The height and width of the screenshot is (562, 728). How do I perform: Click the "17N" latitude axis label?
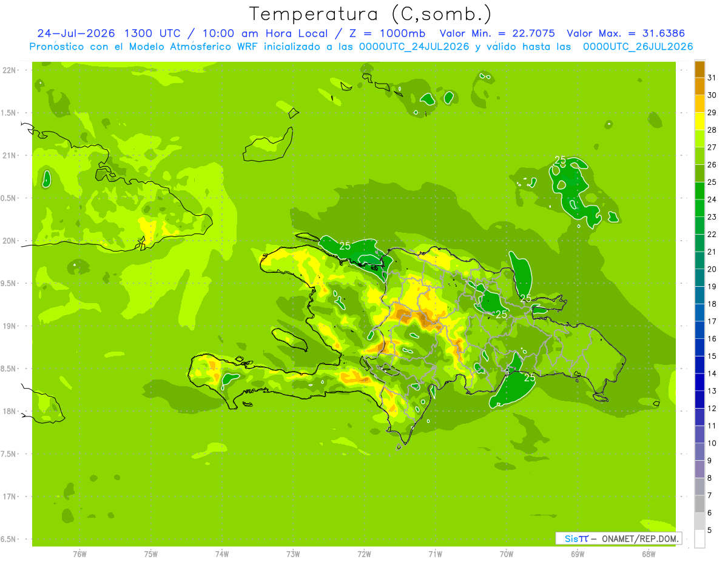tap(10, 497)
